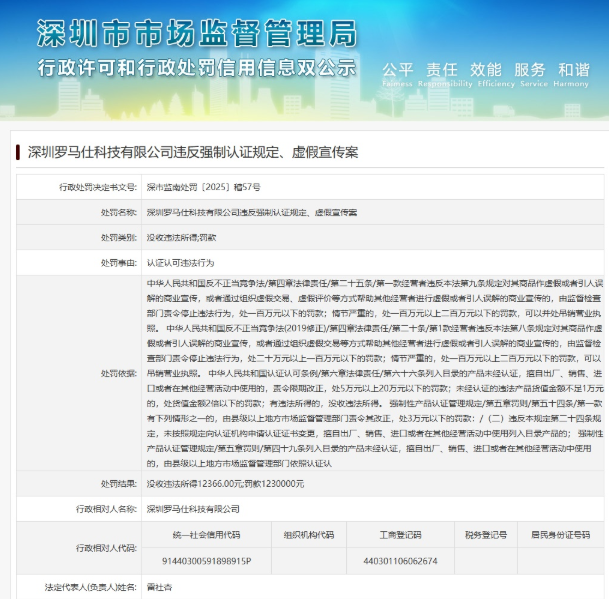Click the subtitle 行政许可和行政处罚信用信息双公示

(197, 68)
